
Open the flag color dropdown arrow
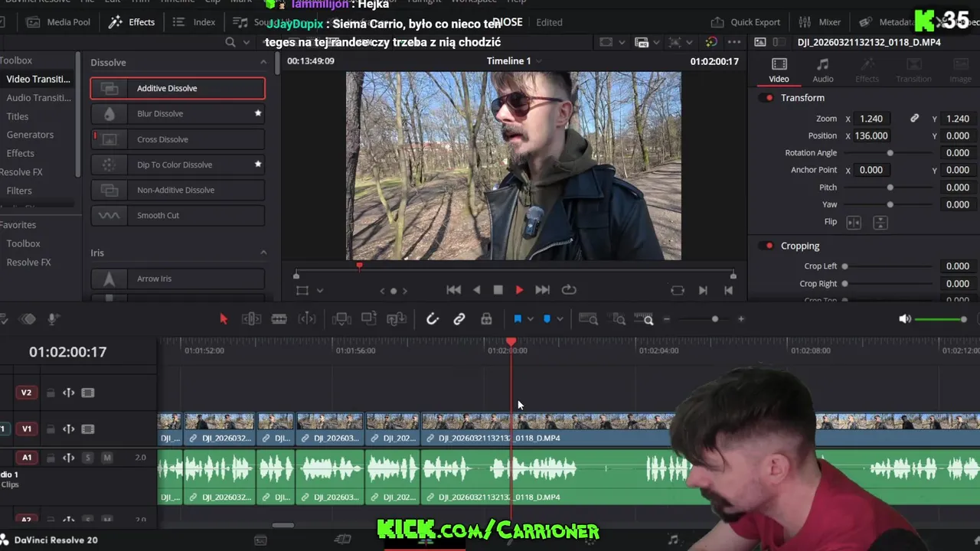pyautogui.click(x=530, y=319)
